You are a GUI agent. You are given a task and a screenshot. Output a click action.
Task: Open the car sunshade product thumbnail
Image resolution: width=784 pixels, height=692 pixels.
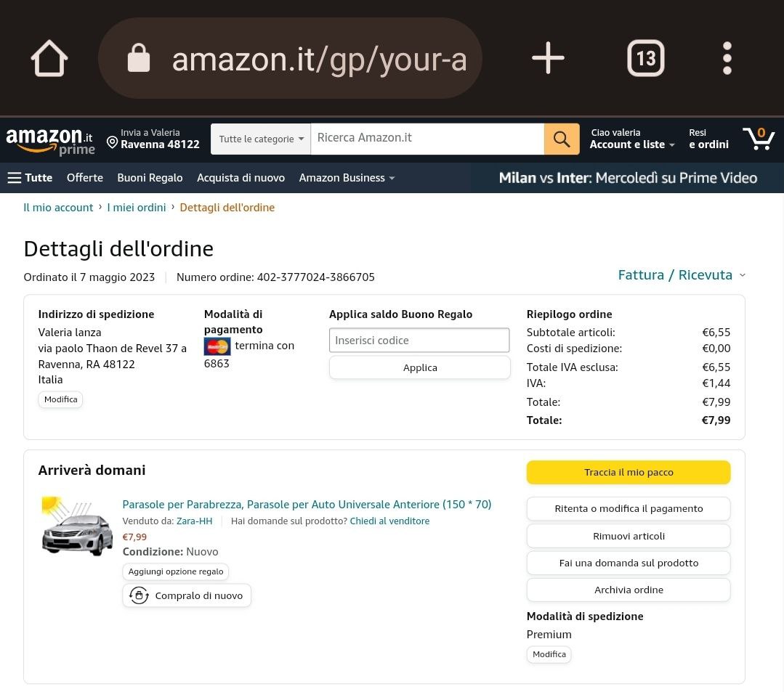(x=77, y=527)
